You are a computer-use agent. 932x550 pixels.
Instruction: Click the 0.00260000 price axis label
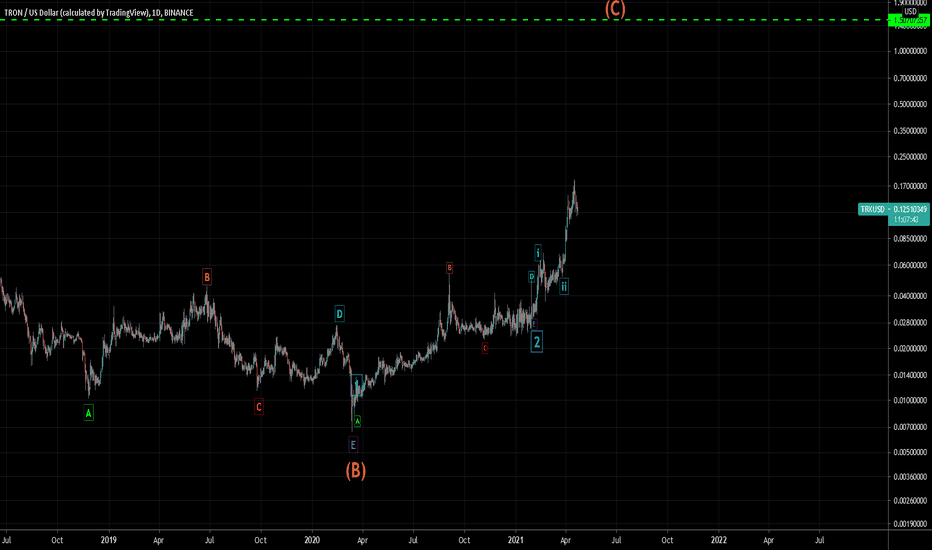point(910,501)
